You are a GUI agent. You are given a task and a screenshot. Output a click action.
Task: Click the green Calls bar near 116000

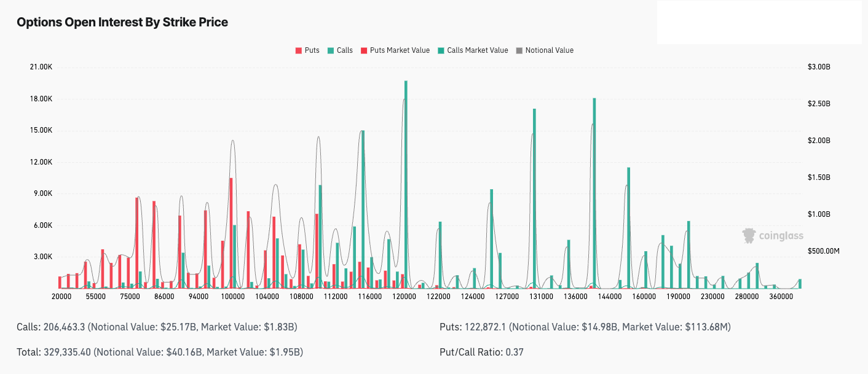point(363,209)
